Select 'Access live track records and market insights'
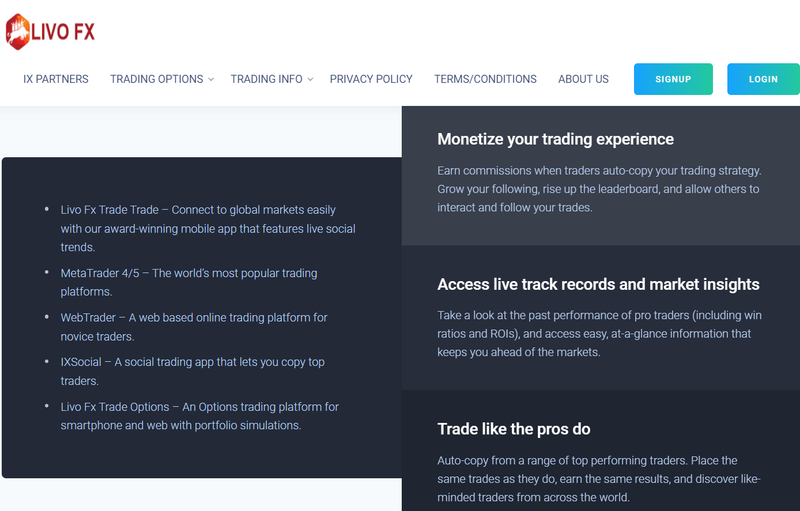This screenshot has width=800, height=511. point(598,284)
